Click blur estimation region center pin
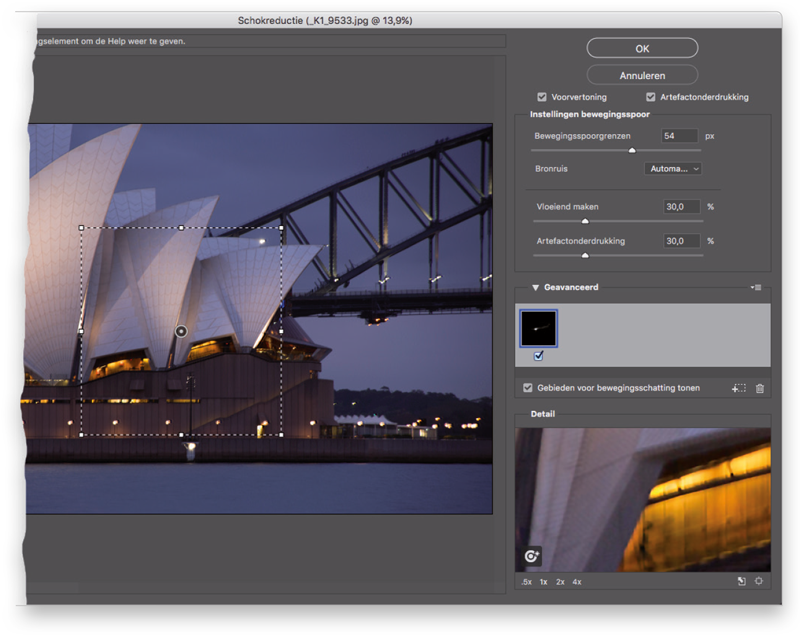 tap(181, 332)
